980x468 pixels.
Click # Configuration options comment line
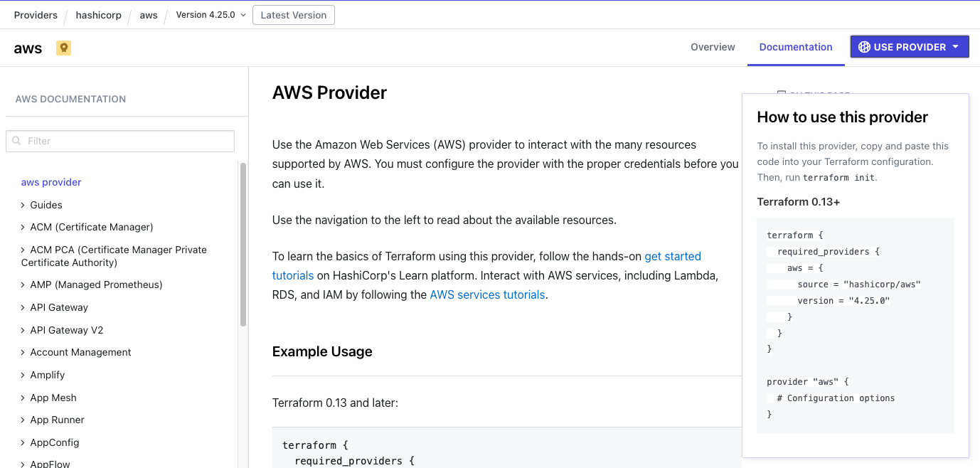836,398
